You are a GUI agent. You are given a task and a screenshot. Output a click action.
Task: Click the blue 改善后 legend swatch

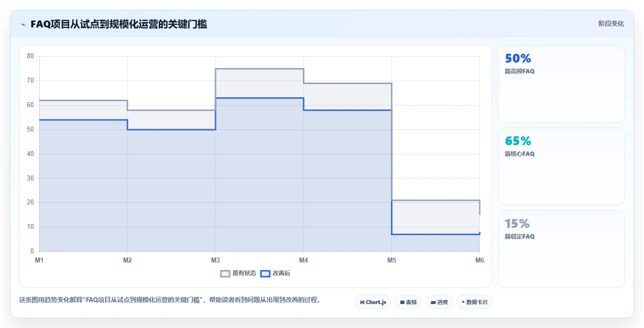[x=265, y=273]
